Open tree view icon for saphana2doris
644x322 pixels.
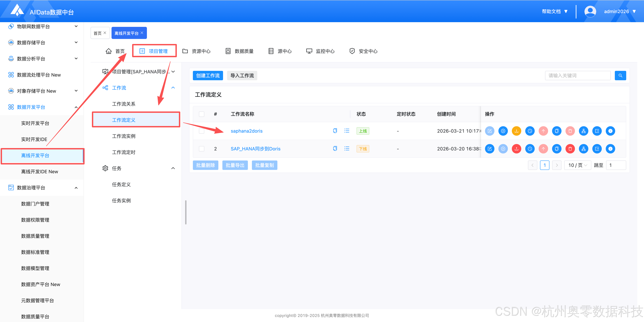click(x=583, y=131)
